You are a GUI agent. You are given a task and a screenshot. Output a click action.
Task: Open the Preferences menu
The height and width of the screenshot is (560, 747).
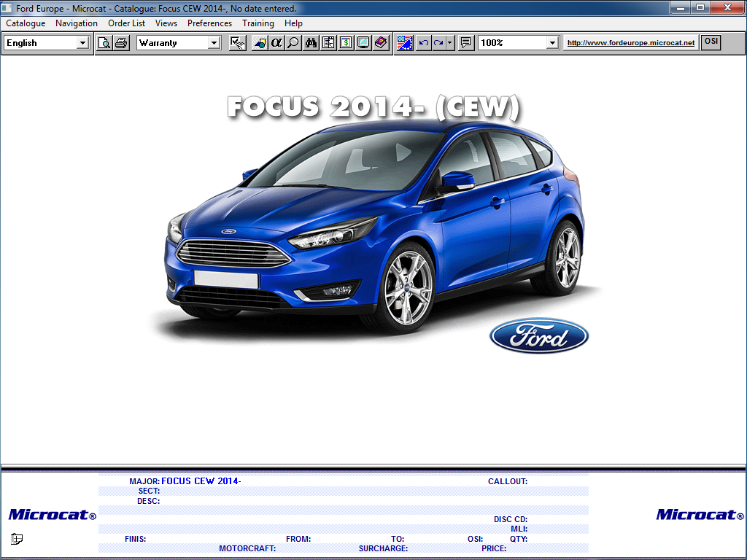click(209, 23)
